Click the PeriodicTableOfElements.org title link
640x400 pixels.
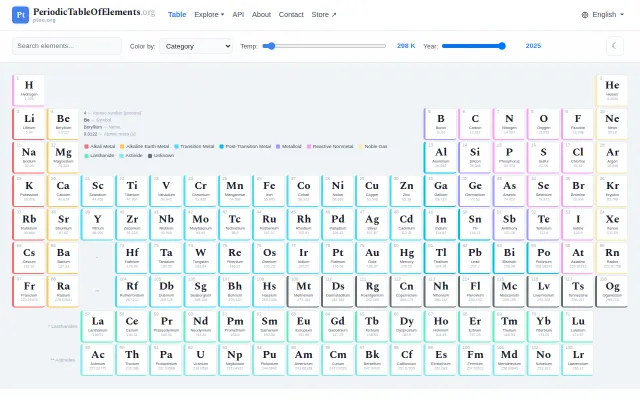point(94,12)
